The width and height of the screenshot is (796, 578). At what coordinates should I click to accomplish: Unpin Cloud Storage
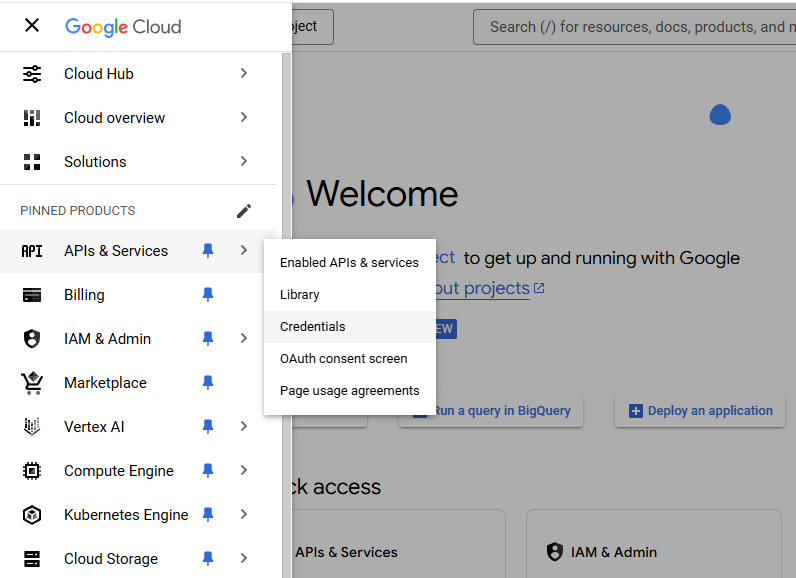click(208, 559)
